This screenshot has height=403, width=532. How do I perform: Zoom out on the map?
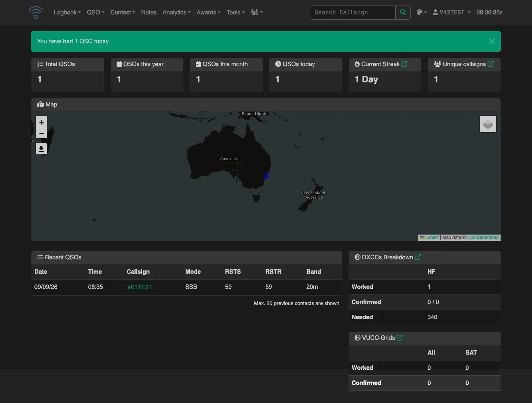(x=41, y=133)
